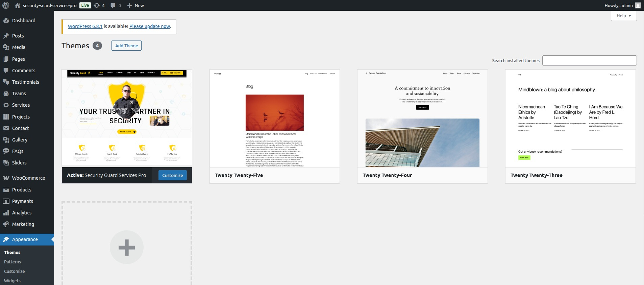This screenshot has height=285, width=644.
Task: Click the Teams group icon
Action: 6,94
